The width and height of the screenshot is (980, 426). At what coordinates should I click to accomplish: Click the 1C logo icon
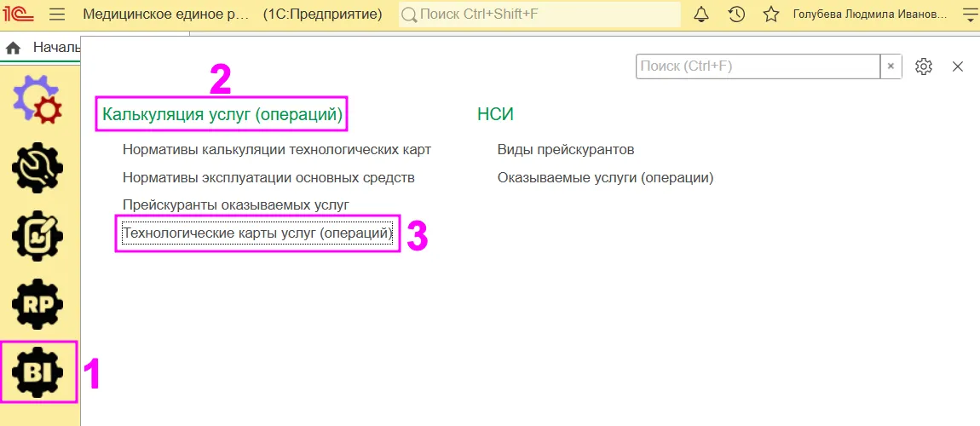click(19, 14)
